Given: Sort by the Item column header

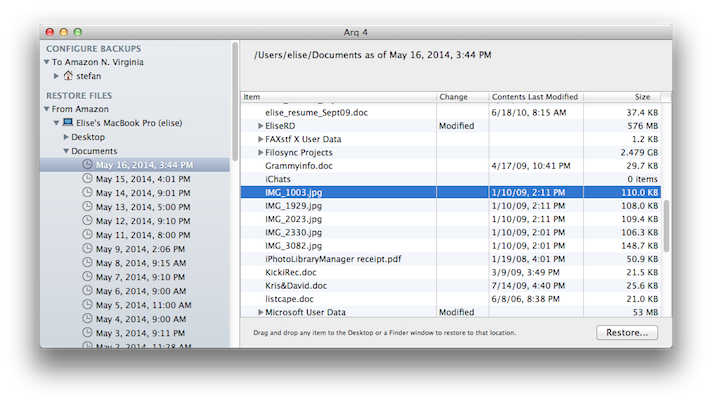Looking at the screenshot, I should tap(339, 97).
